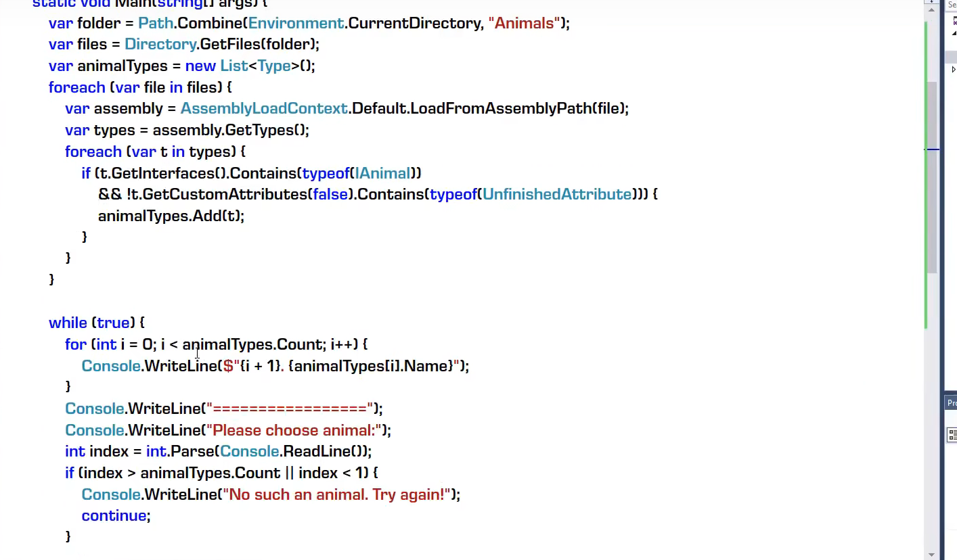This screenshot has width=957, height=560.
Task: Click the "Animals" string literal
Action: coord(525,23)
